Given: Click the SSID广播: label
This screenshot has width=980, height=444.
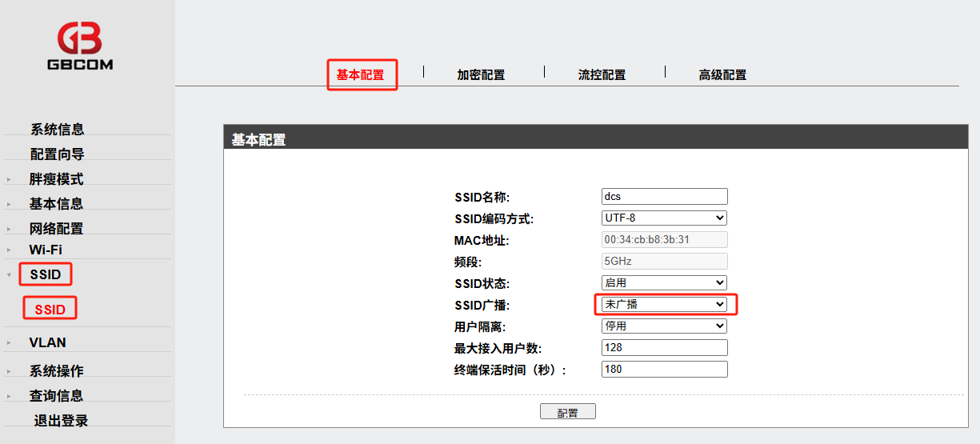Looking at the screenshot, I should 482,305.
